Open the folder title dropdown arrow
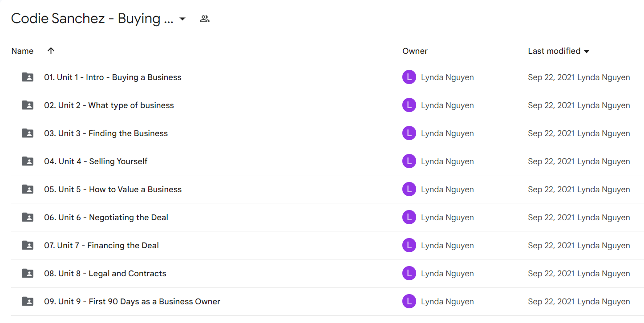 (182, 19)
